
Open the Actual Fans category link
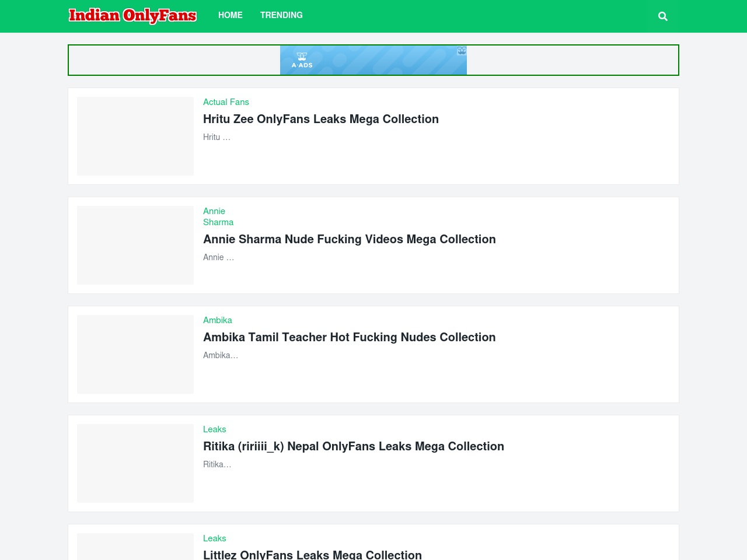coord(226,102)
